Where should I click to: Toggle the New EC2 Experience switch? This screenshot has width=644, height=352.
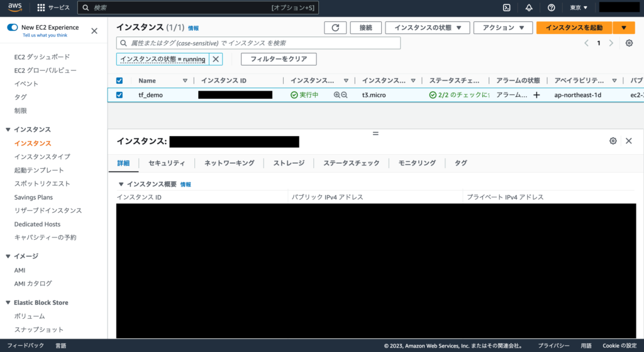pos(13,27)
